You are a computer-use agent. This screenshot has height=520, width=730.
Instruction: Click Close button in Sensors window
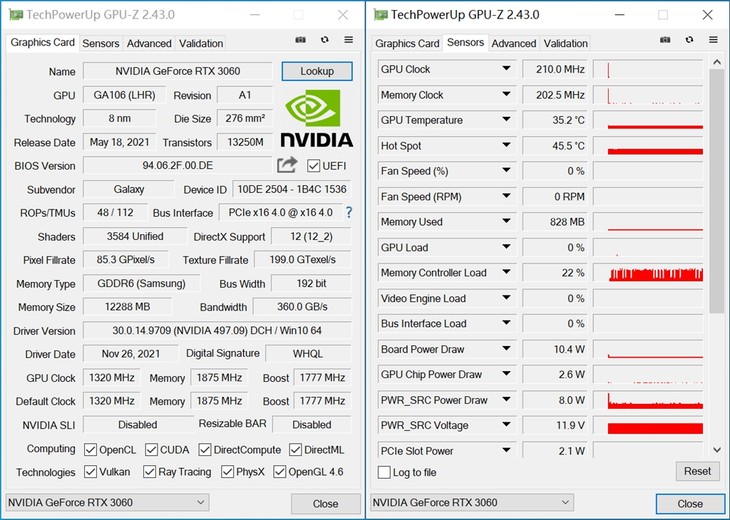pos(690,504)
